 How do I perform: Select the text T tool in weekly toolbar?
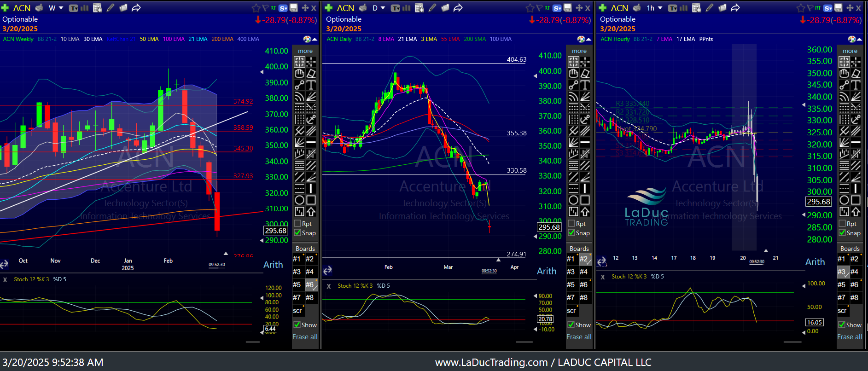pos(311,85)
